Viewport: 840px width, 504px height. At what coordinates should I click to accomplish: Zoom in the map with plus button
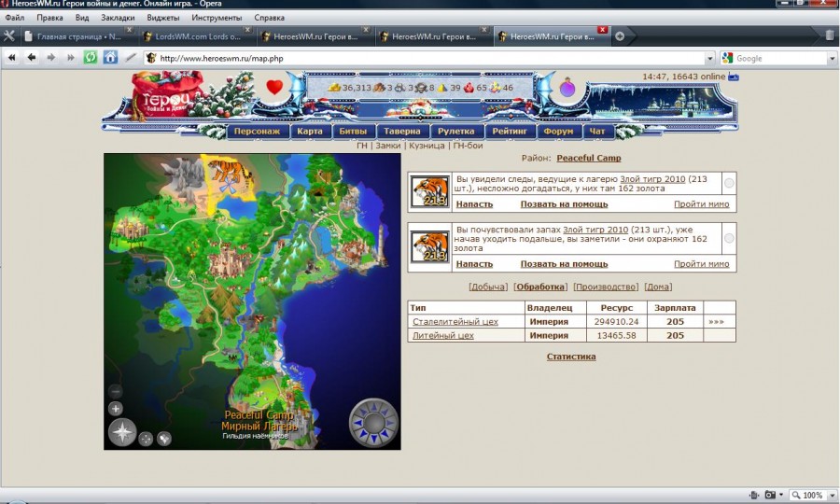(116, 409)
